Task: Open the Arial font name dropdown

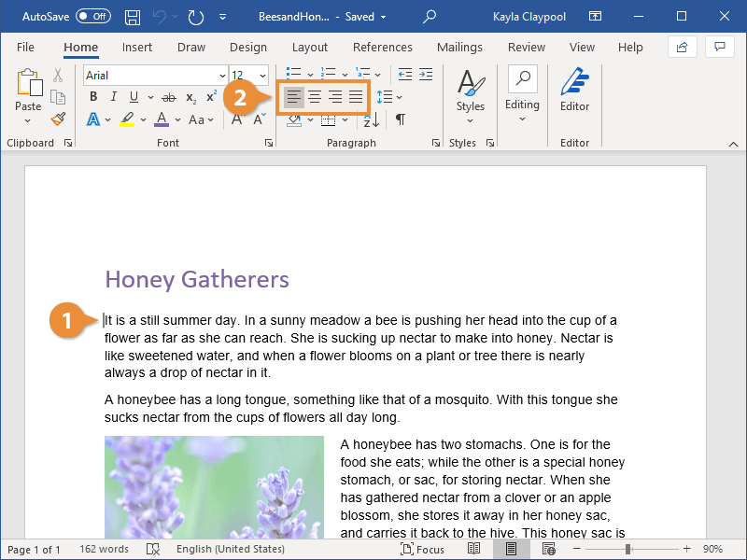Action: tap(222, 76)
